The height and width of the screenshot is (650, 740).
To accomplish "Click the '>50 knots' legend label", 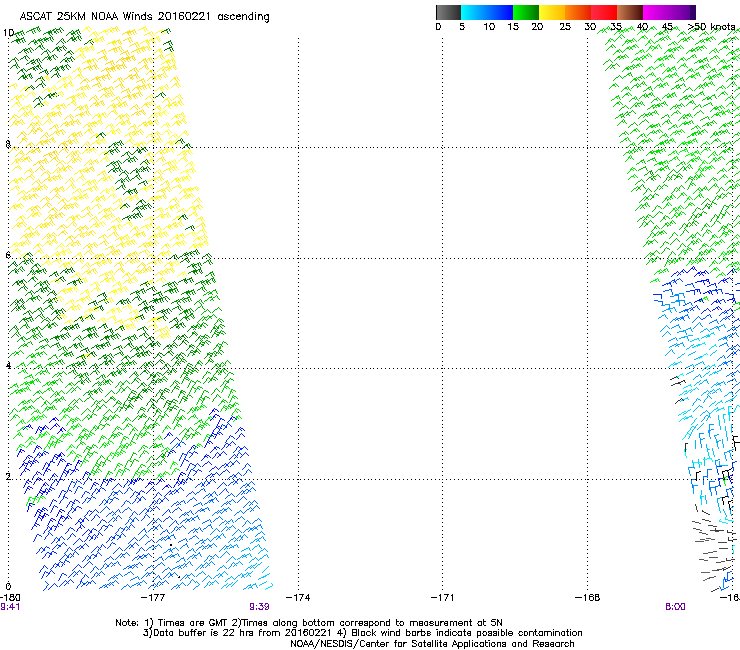I will [x=712, y=27].
